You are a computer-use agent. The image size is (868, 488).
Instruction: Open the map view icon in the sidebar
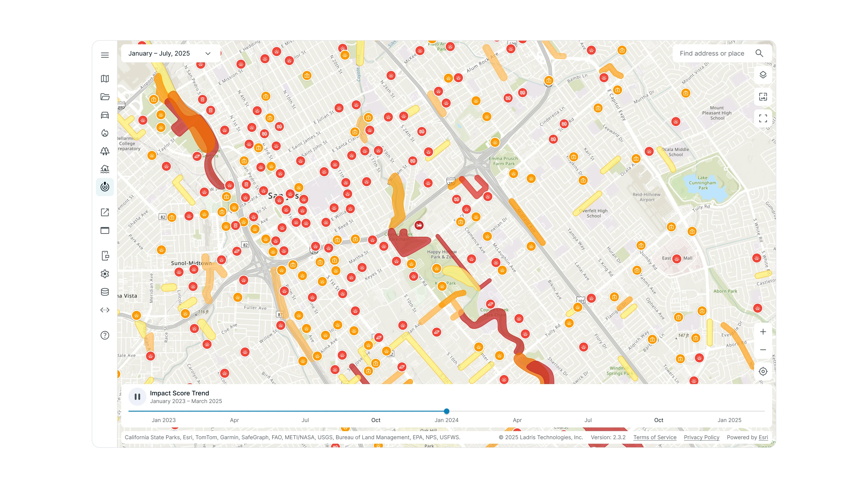(105, 79)
